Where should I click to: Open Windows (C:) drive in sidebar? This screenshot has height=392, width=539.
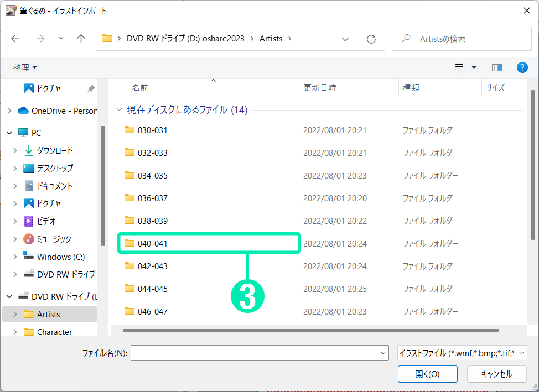[x=61, y=257]
